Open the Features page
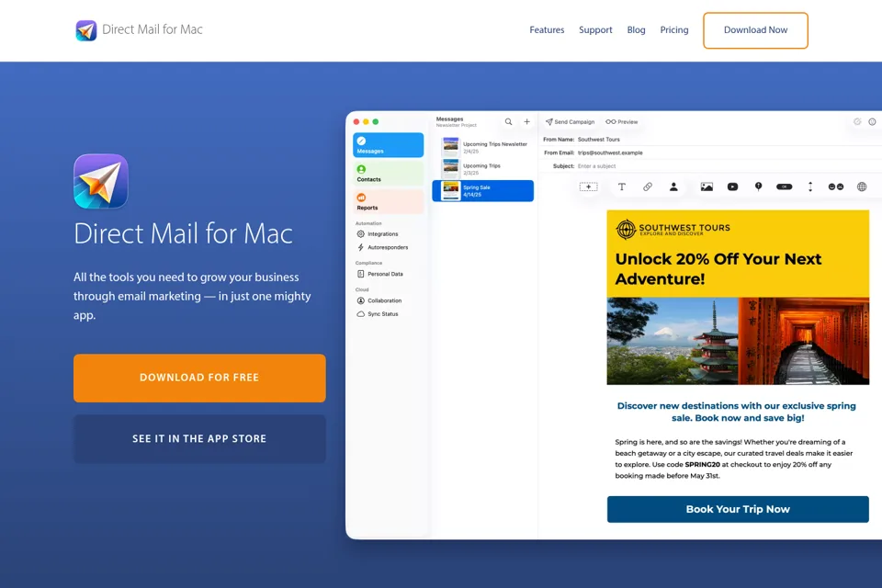 [547, 29]
